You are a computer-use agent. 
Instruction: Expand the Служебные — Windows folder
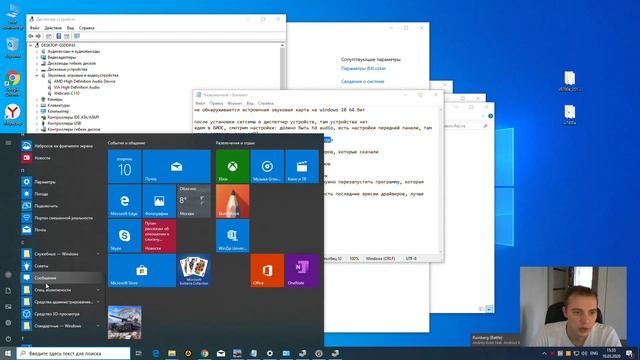coord(61,254)
